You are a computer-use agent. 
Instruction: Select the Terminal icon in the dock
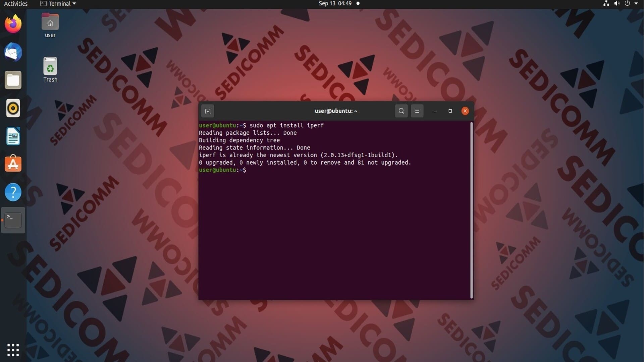coord(13,220)
